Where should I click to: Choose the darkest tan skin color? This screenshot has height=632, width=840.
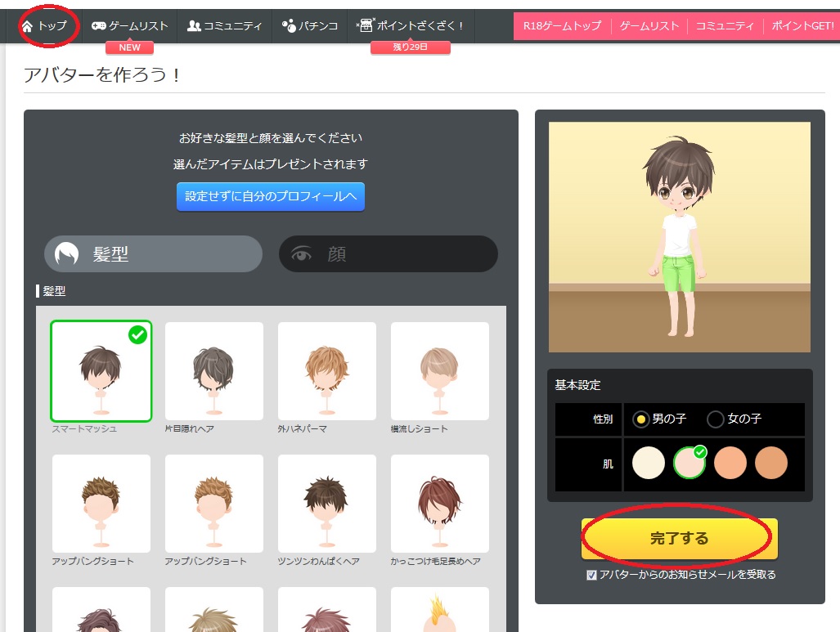[x=771, y=463]
